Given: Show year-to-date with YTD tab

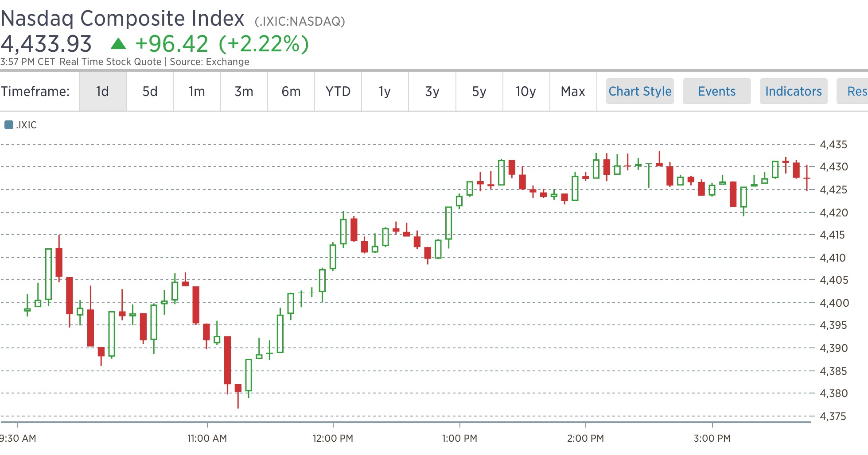Looking at the screenshot, I should click(x=338, y=91).
